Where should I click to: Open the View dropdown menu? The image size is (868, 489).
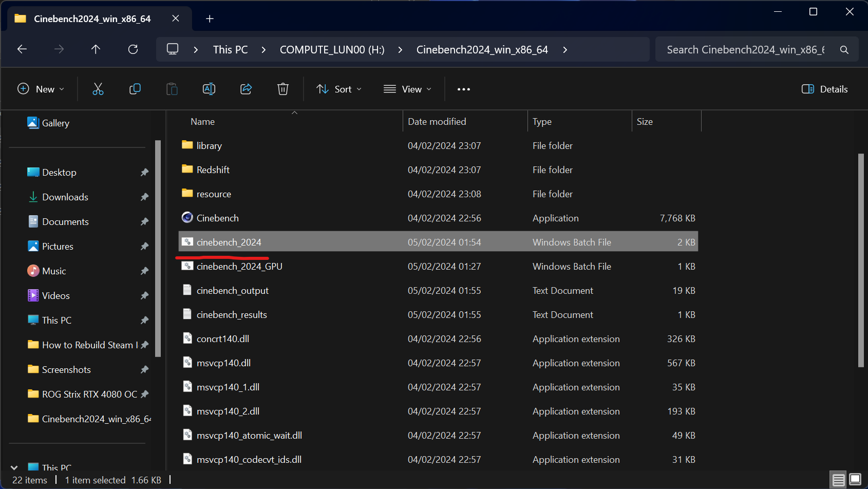407,89
